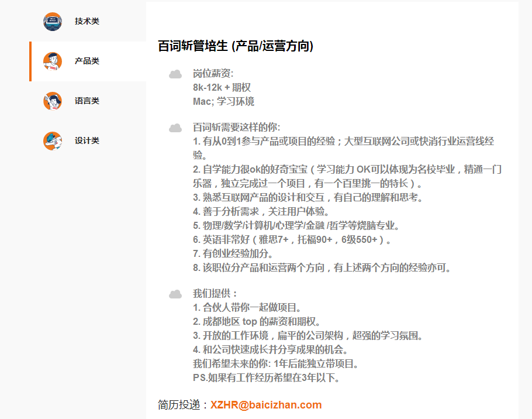Select the 产品类 tab label

[x=87, y=61]
